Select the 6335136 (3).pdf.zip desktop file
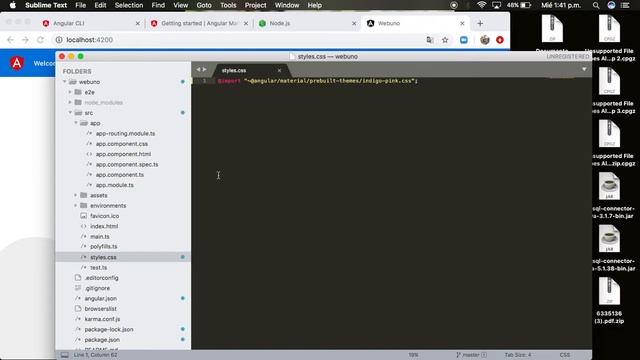Viewport: 640px width, 360px height. point(609,300)
